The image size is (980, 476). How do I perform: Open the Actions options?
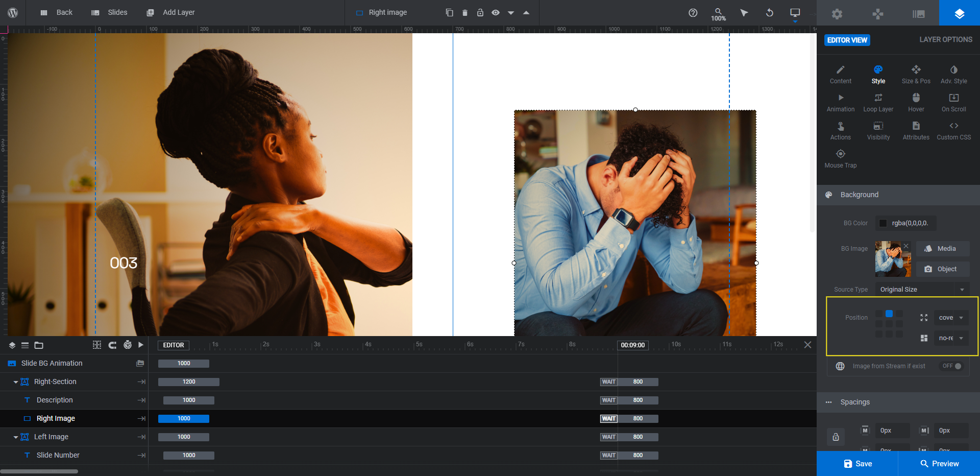coord(841,131)
